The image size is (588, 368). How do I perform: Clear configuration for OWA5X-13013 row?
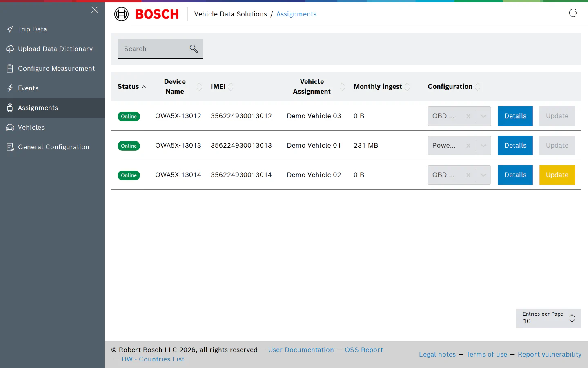468,146
